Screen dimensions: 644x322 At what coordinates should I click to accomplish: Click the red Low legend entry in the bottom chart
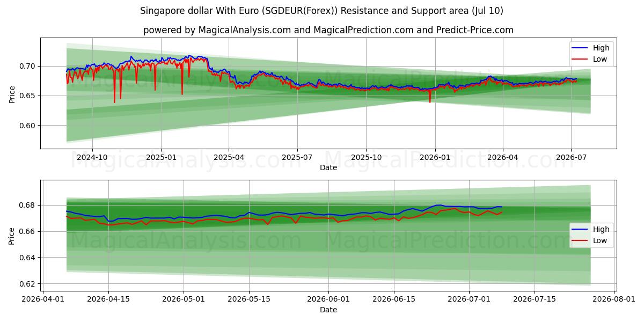point(590,240)
